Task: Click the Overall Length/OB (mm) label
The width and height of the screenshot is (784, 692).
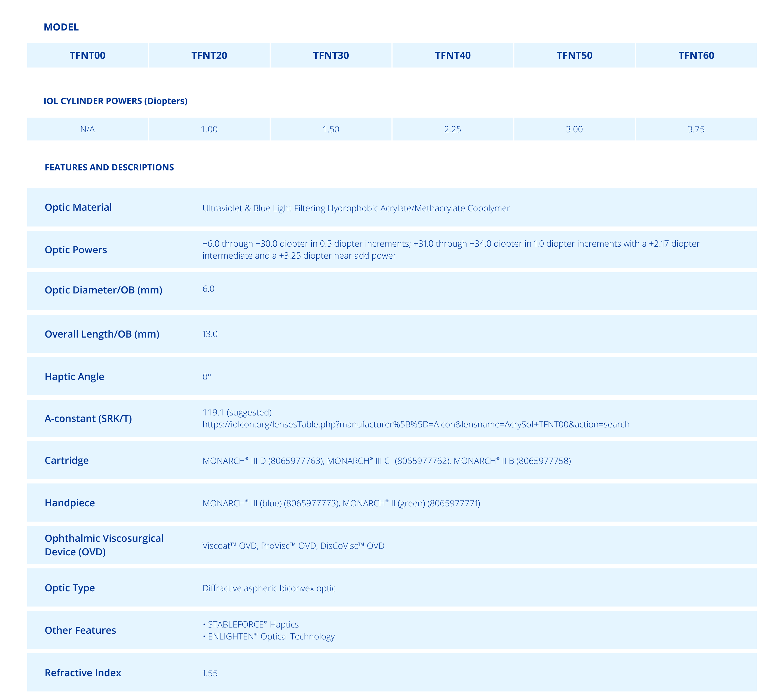Action: pyautogui.click(x=102, y=334)
